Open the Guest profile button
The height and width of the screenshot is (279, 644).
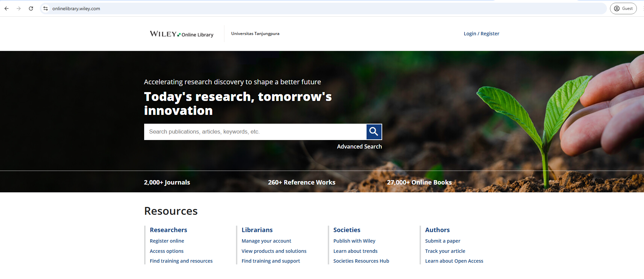(x=623, y=8)
